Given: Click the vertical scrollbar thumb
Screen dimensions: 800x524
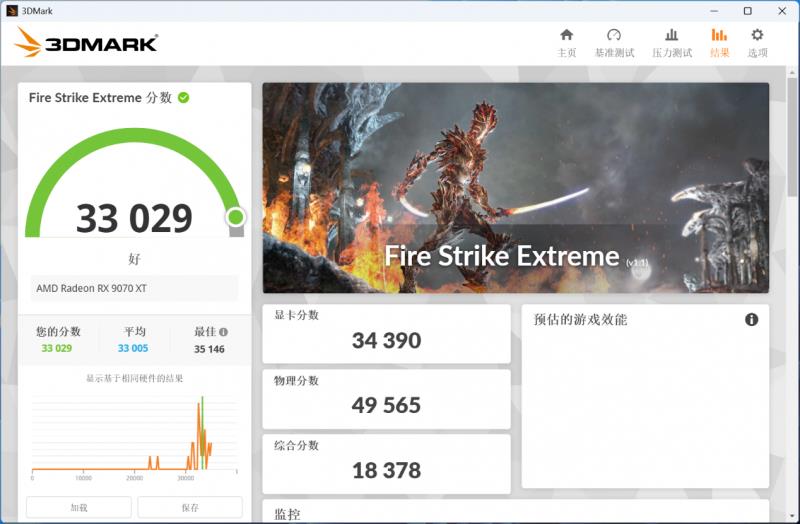Looking at the screenshot, I should [x=792, y=136].
